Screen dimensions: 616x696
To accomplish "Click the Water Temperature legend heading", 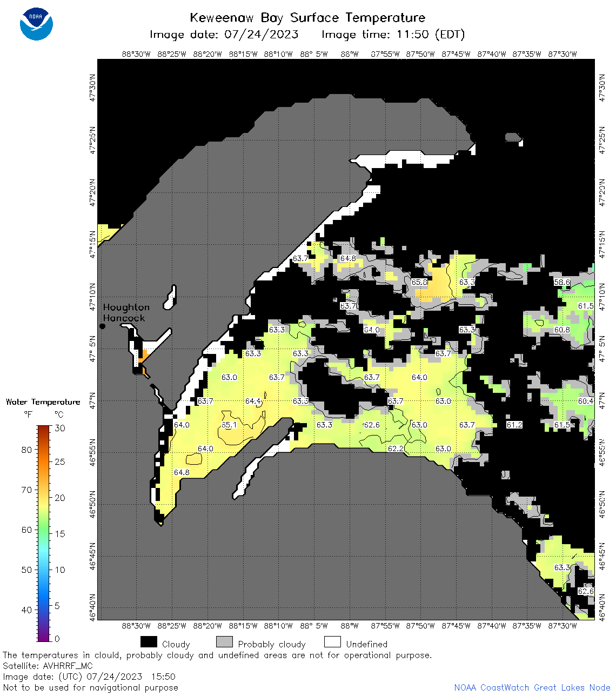I will coord(43,401).
